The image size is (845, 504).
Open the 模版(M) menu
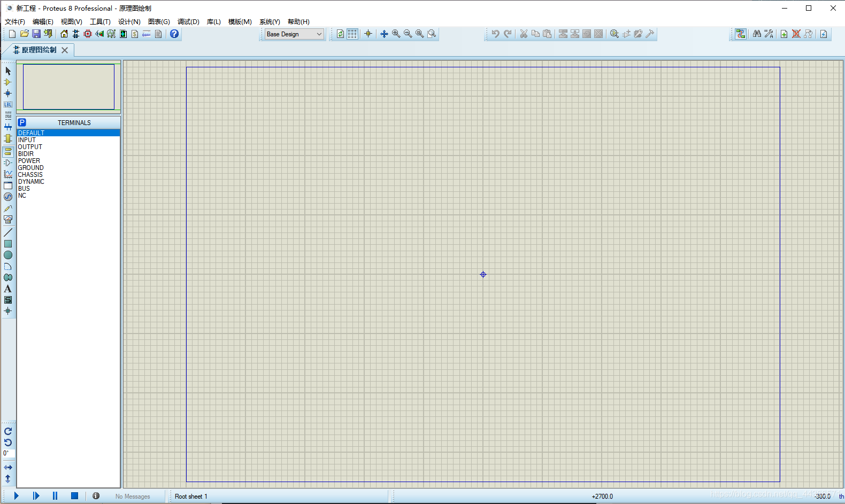[x=240, y=22]
